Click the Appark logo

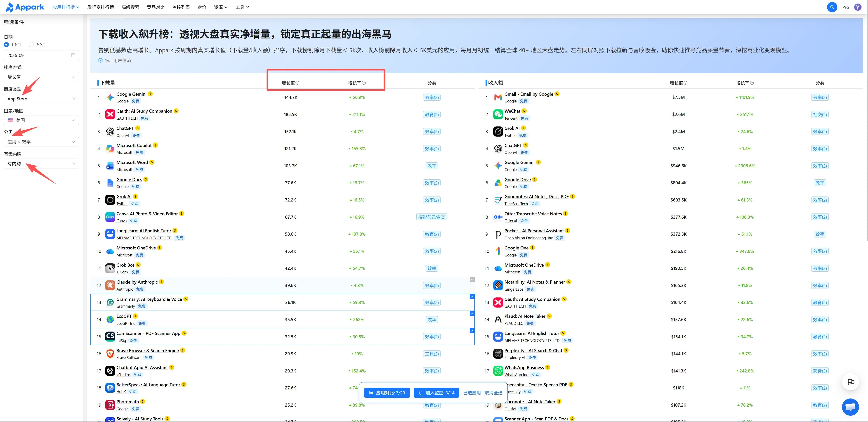[25, 7]
